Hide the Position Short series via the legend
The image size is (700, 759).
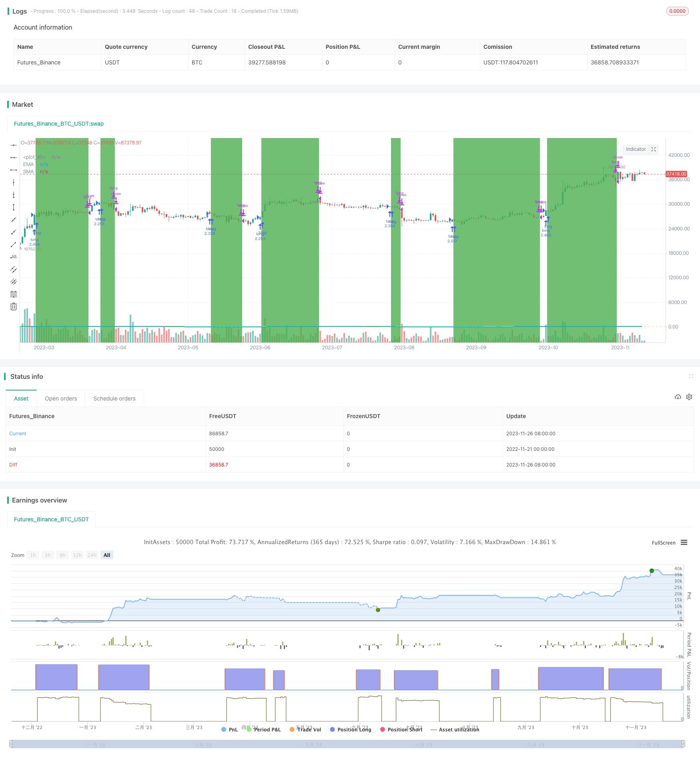pyautogui.click(x=401, y=729)
